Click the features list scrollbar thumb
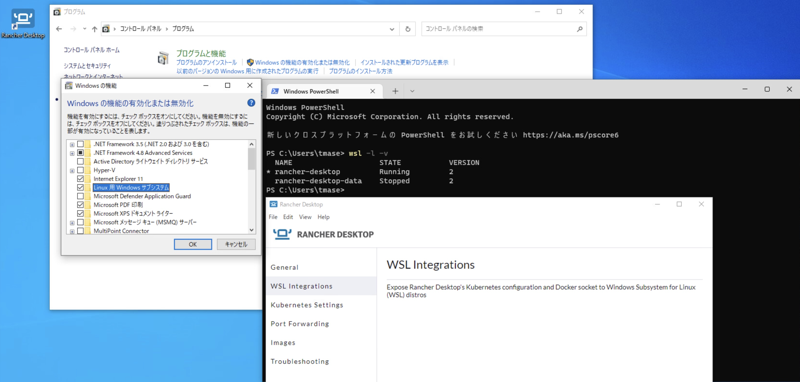 pos(251,159)
